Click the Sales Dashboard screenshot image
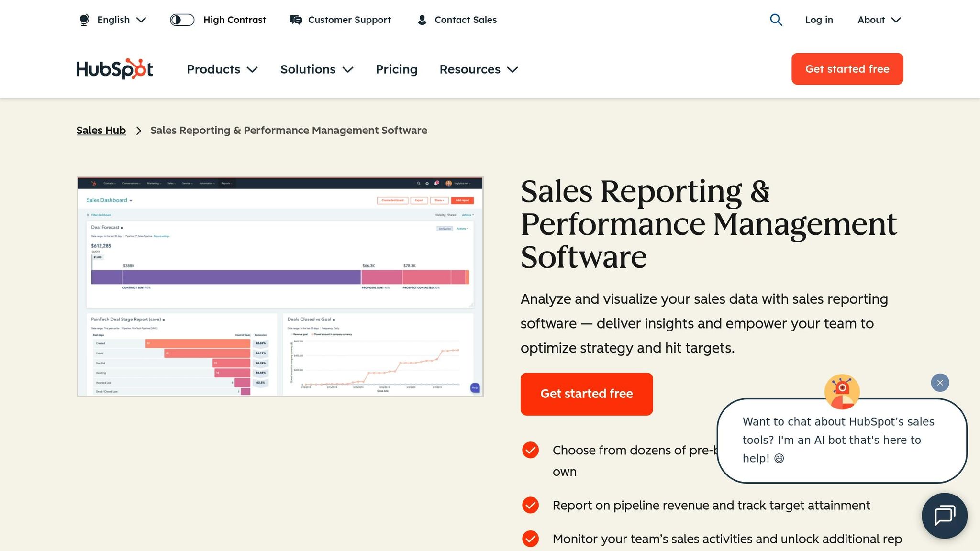980x551 pixels. click(280, 287)
